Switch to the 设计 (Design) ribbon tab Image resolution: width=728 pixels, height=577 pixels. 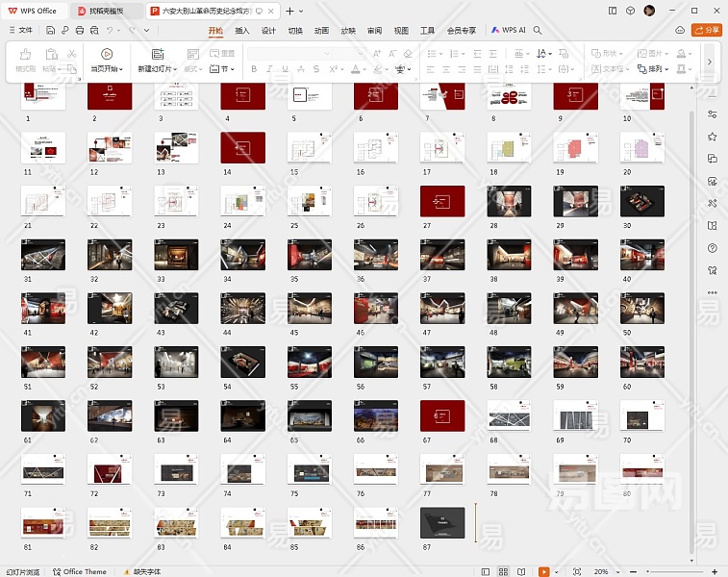click(x=268, y=30)
